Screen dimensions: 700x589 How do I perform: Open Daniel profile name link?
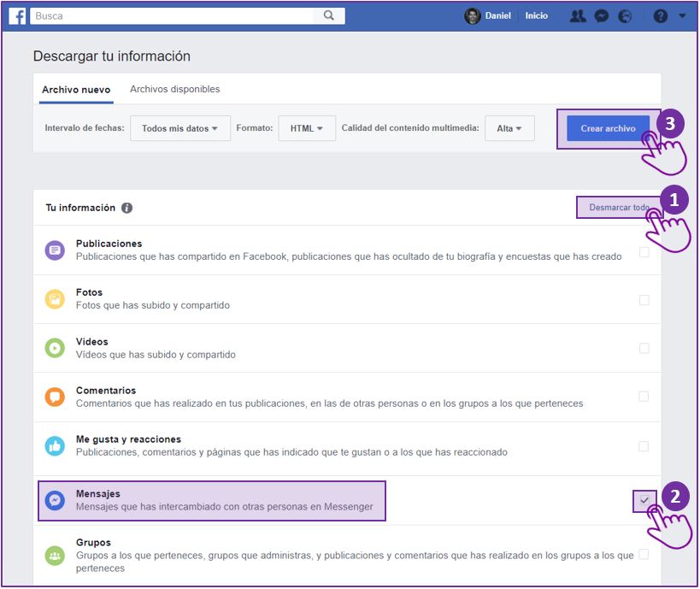(x=497, y=15)
